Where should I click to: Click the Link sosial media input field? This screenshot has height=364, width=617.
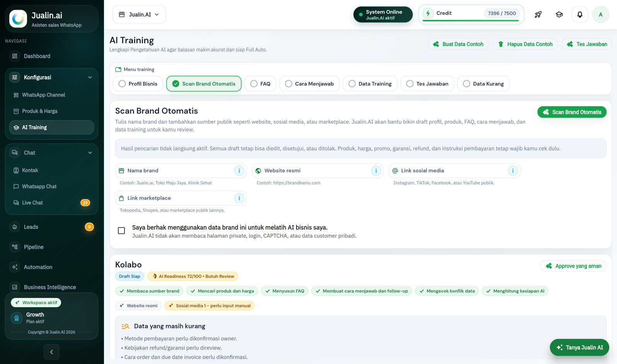coord(455,171)
